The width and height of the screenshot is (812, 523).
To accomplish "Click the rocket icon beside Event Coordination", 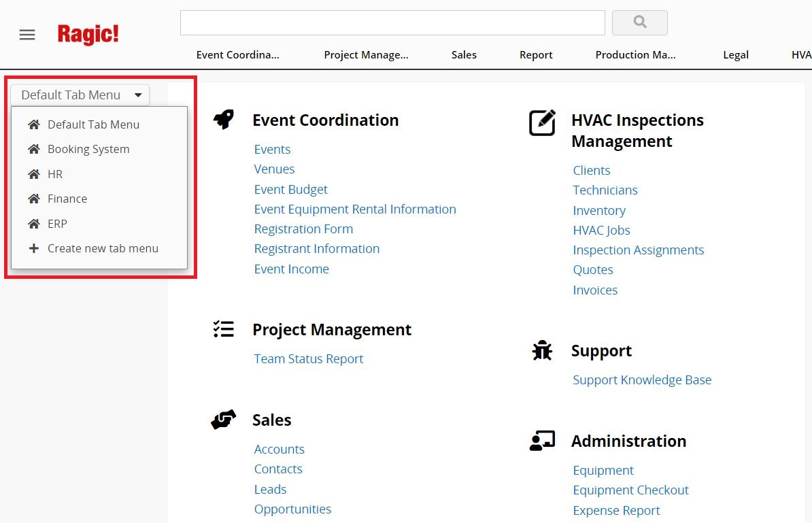I will click(x=224, y=120).
